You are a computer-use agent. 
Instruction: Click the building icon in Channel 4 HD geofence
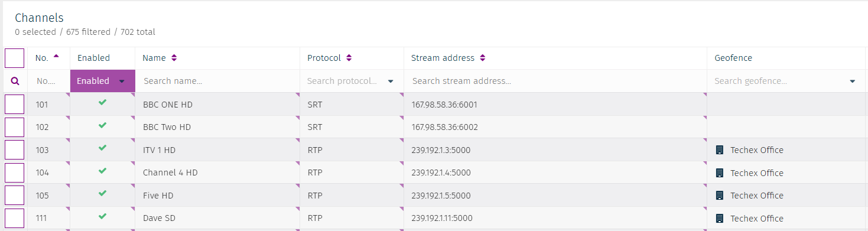tap(719, 173)
